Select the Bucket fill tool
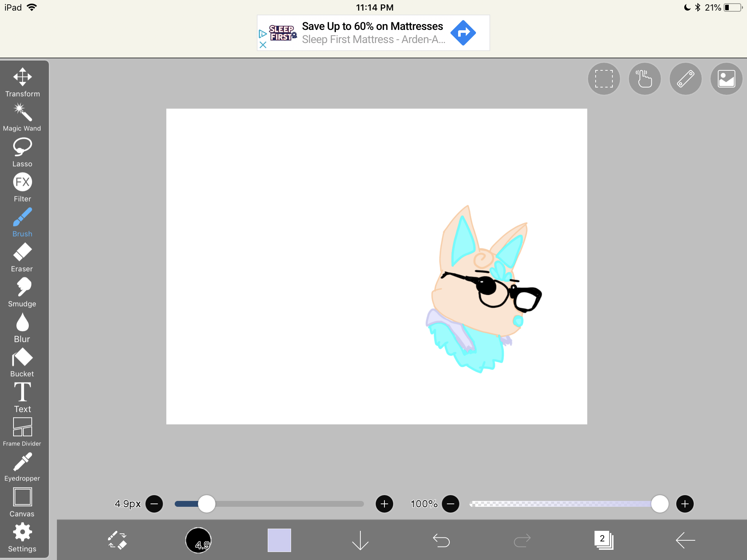Viewport: 747px width, 560px height. pyautogui.click(x=22, y=362)
